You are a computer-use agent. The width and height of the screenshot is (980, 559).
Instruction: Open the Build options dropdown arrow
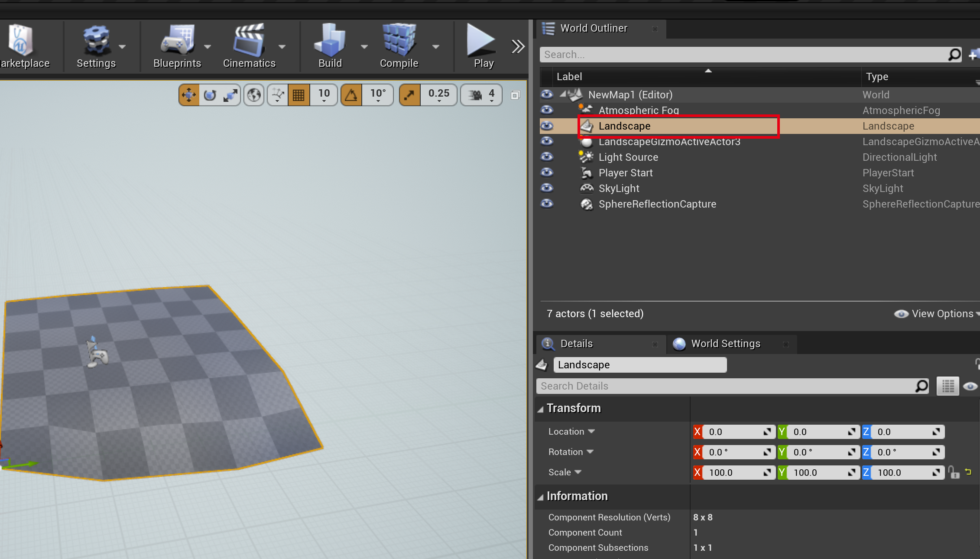(364, 47)
